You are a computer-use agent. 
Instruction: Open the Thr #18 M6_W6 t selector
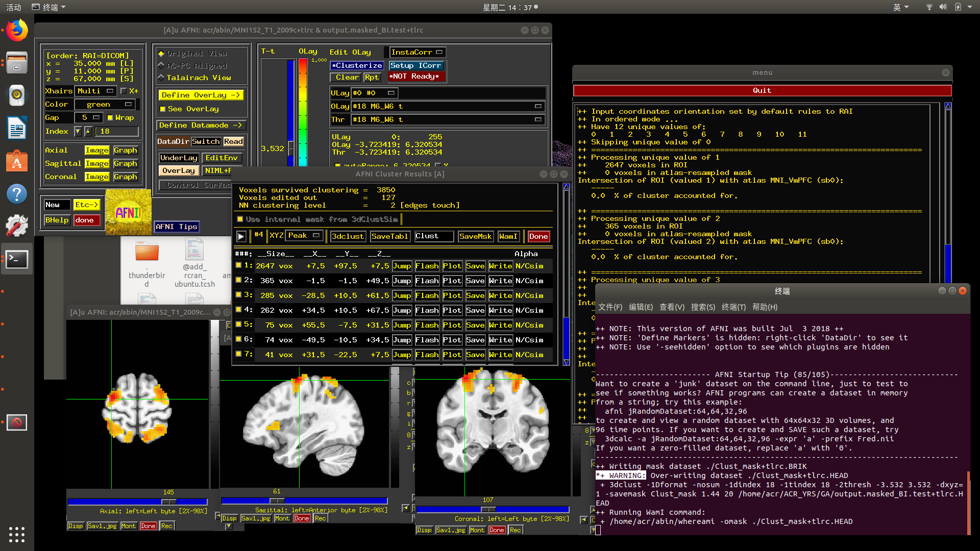(x=447, y=119)
